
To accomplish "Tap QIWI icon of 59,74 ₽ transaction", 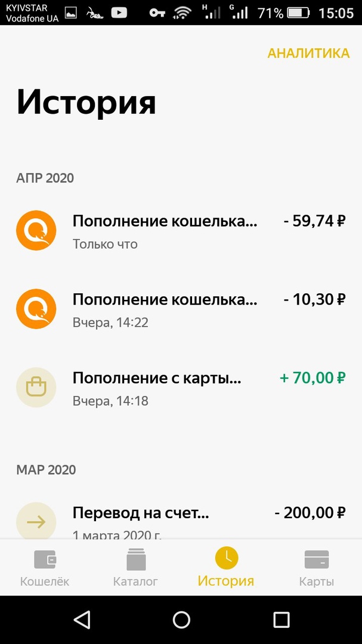I will coord(36,231).
